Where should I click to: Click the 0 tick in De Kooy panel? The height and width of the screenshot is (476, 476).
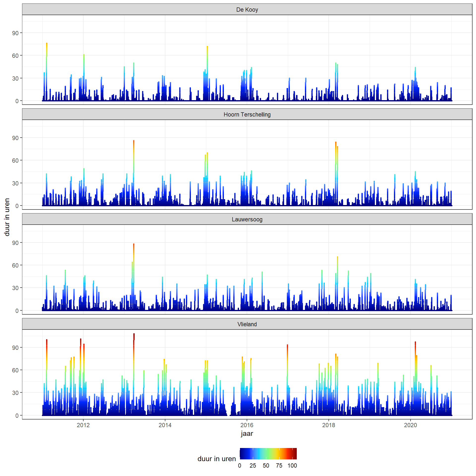[x=17, y=101]
